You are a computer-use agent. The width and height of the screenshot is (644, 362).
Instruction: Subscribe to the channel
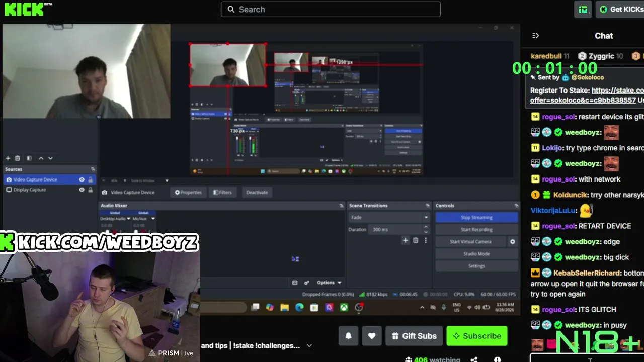point(477,336)
